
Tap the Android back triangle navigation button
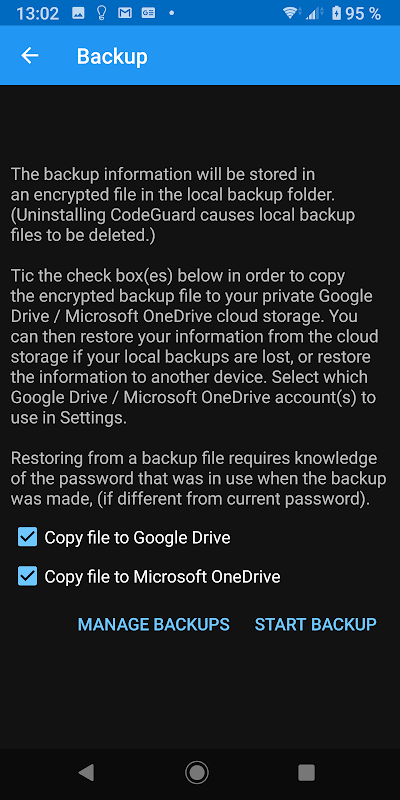(86, 772)
